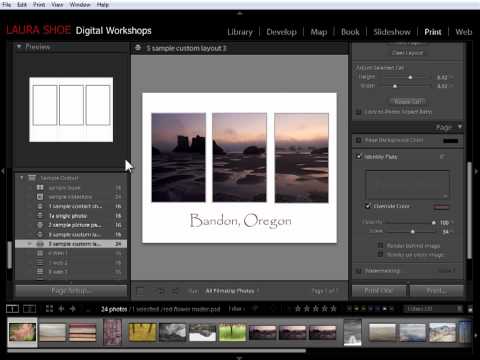This screenshot has width=480, height=360.
Task: Enable Page Background Color checkbox
Action: (359, 140)
